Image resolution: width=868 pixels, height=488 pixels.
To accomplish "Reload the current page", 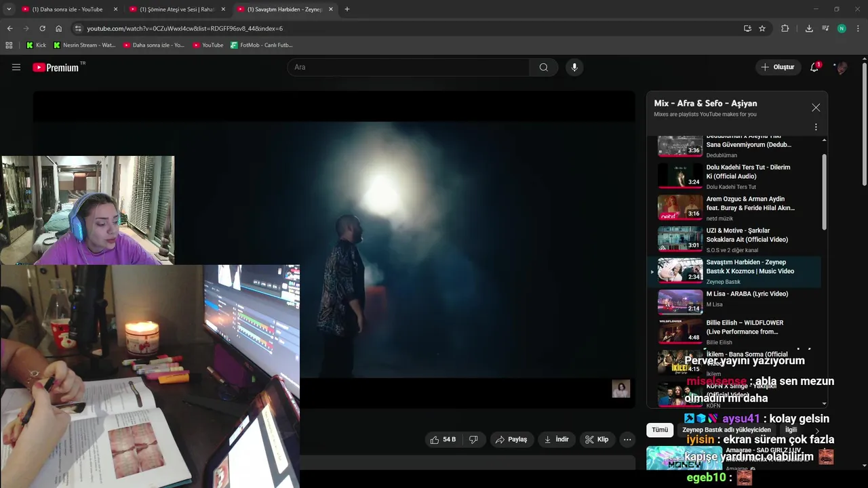I will (x=42, y=28).
